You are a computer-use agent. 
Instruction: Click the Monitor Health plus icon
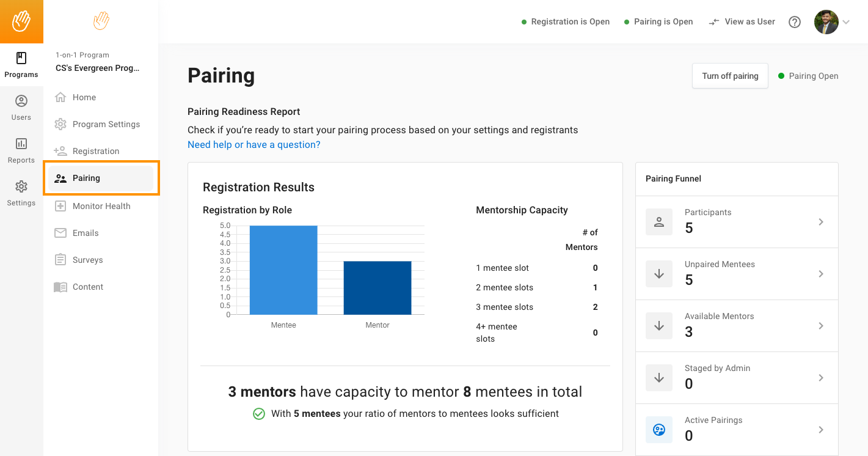coord(60,206)
